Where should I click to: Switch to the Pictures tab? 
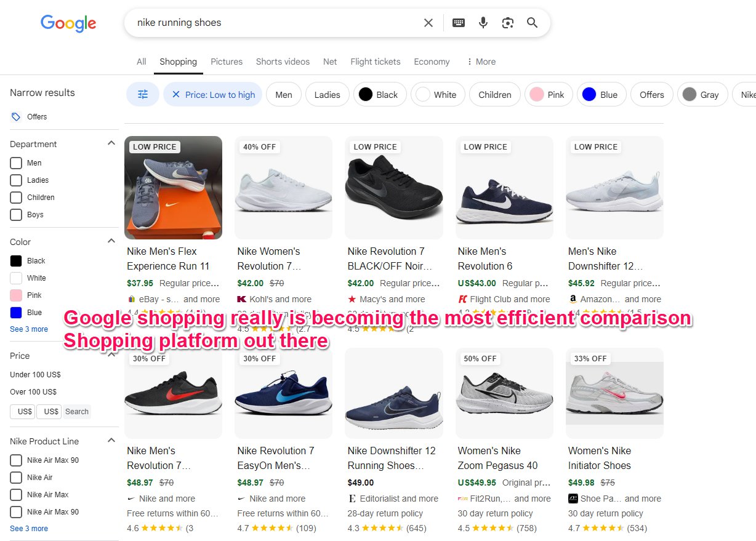click(227, 62)
